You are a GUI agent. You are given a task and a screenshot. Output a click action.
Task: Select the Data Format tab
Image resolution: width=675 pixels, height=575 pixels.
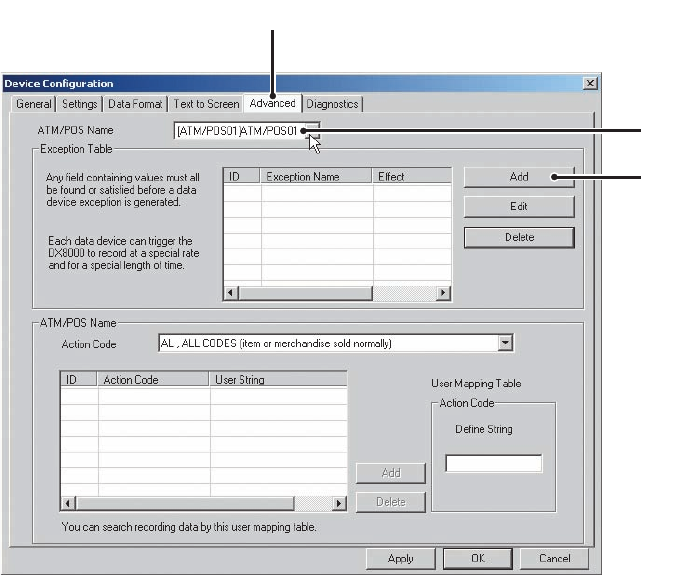135,104
